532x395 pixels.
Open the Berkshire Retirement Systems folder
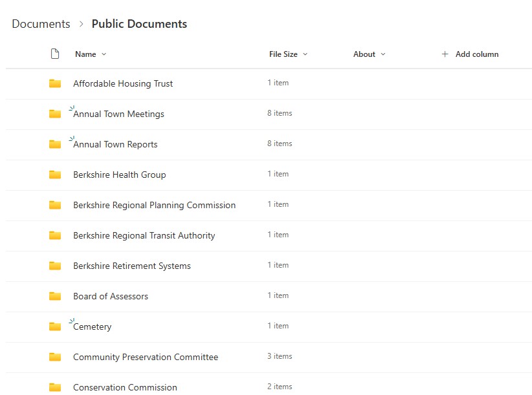(x=131, y=266)
